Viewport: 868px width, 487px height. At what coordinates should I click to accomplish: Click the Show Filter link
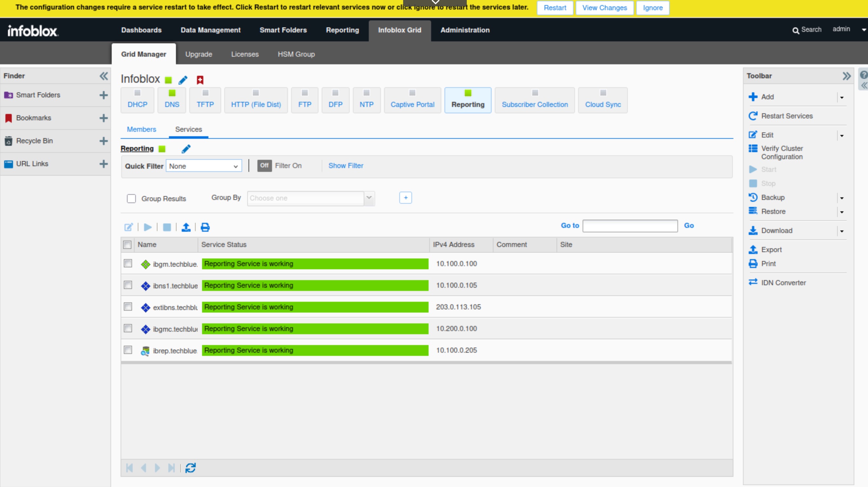coord(345,166)
